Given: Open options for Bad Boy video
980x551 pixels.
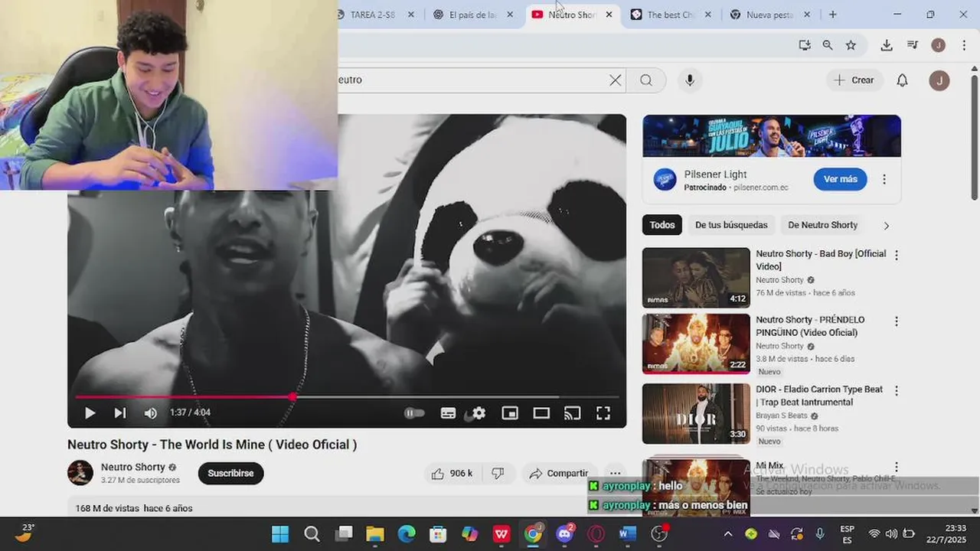Looking at the screenshot, I should pos(897,255).
